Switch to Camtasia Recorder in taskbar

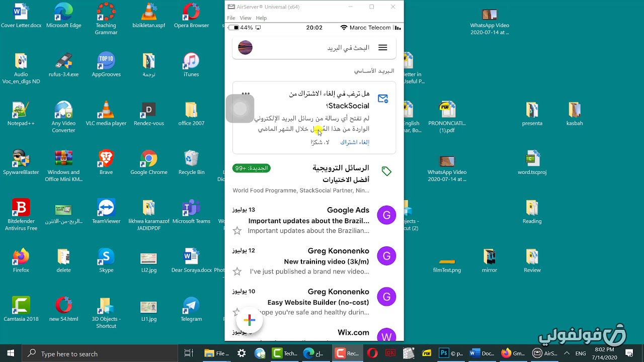pos(347,353)
